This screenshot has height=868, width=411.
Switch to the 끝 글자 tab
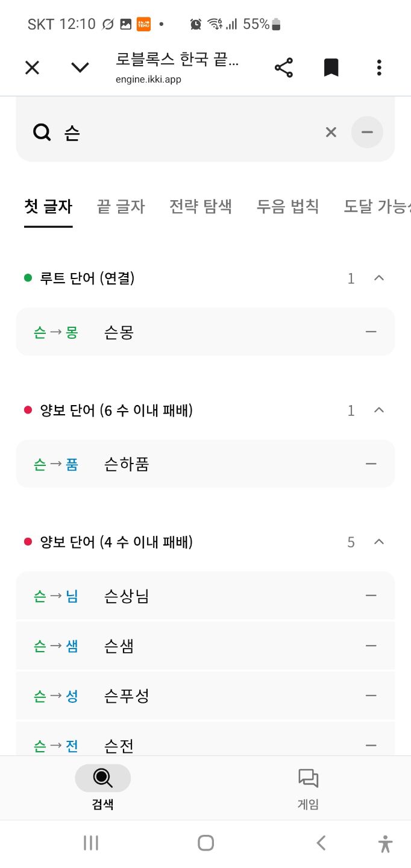(x=121, y=207)
